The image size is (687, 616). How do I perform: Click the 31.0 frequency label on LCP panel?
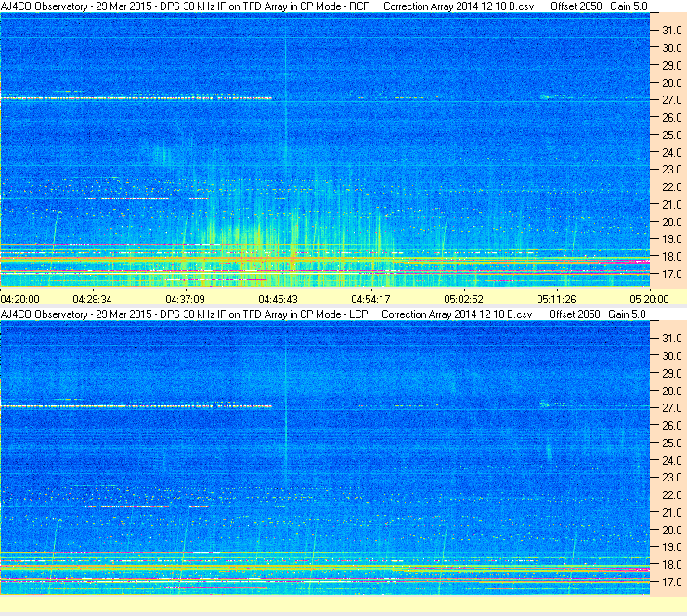[x=671, y=339]
